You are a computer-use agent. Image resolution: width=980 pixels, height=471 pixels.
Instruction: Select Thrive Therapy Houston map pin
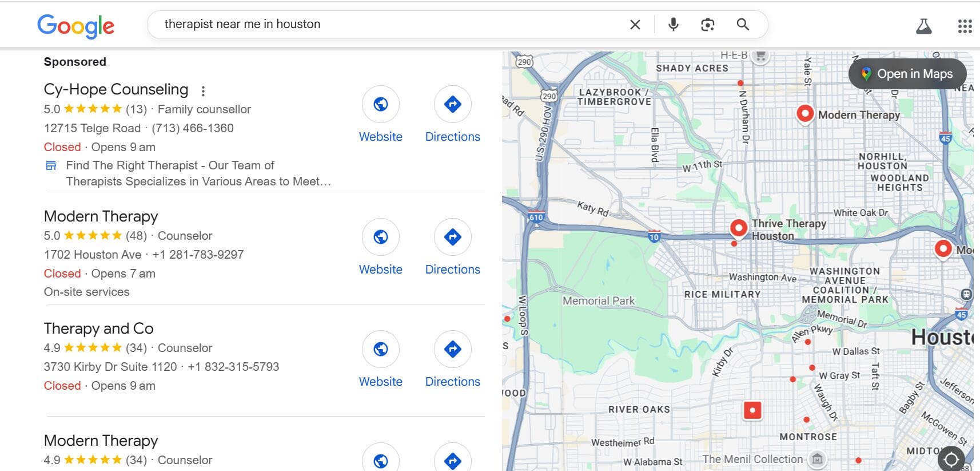coord(738,228)
